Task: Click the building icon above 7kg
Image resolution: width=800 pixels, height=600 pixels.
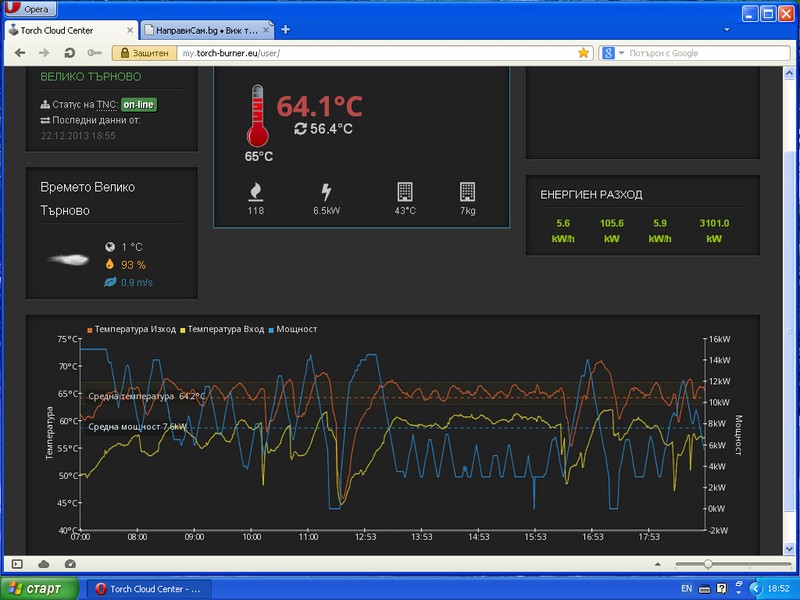Action: point(467,191)
